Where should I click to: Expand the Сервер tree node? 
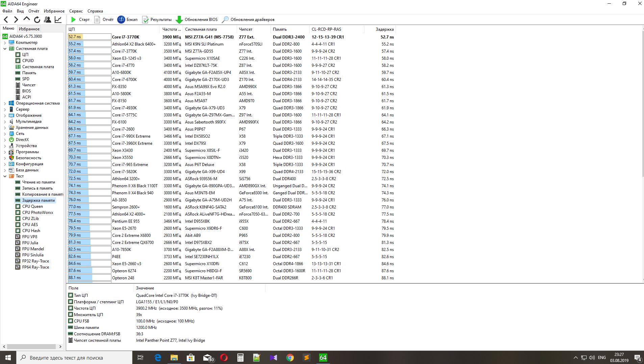(x=5, y=109)
